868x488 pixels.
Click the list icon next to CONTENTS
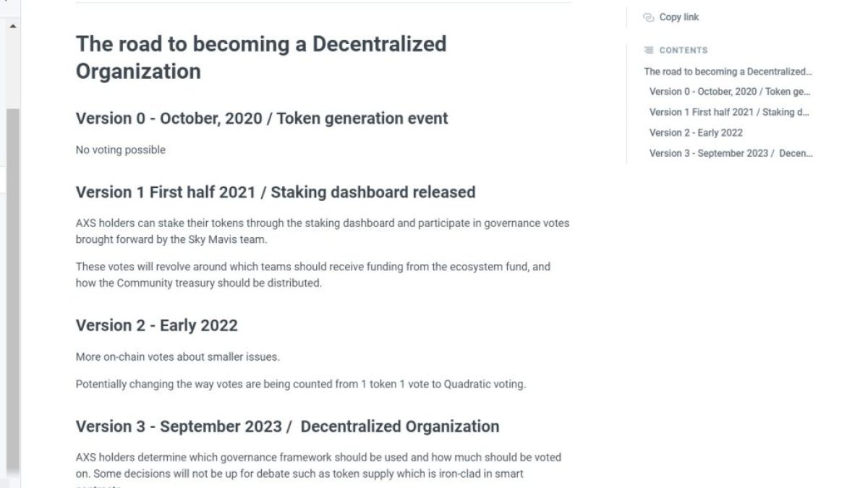coord(649,51)
